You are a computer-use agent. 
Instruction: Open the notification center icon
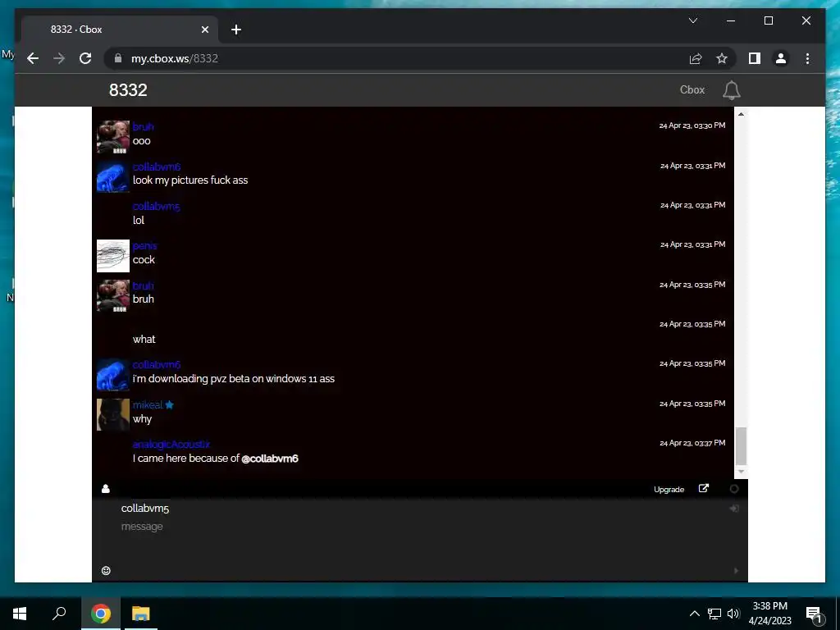[815, 614]
